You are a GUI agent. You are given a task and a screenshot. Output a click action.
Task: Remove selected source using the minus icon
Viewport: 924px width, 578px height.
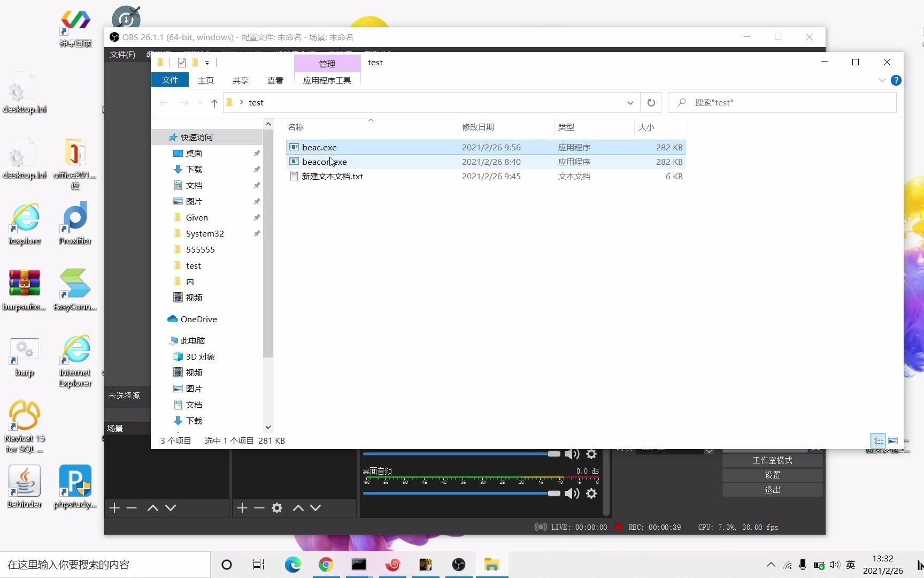259,508
